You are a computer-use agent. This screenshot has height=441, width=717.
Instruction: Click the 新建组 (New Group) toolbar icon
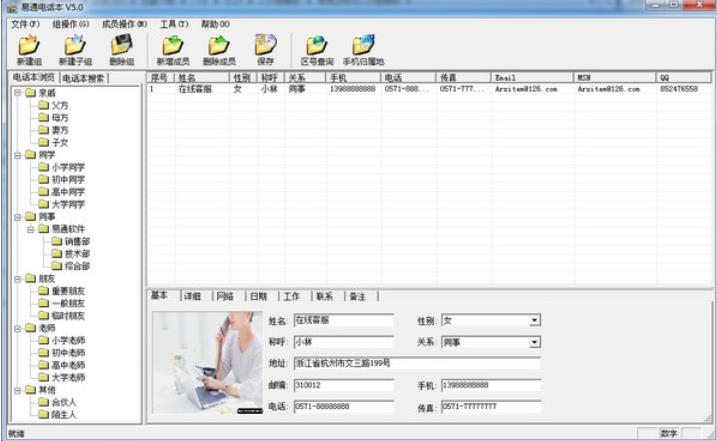pyautogui.click(x=28, y=46)
